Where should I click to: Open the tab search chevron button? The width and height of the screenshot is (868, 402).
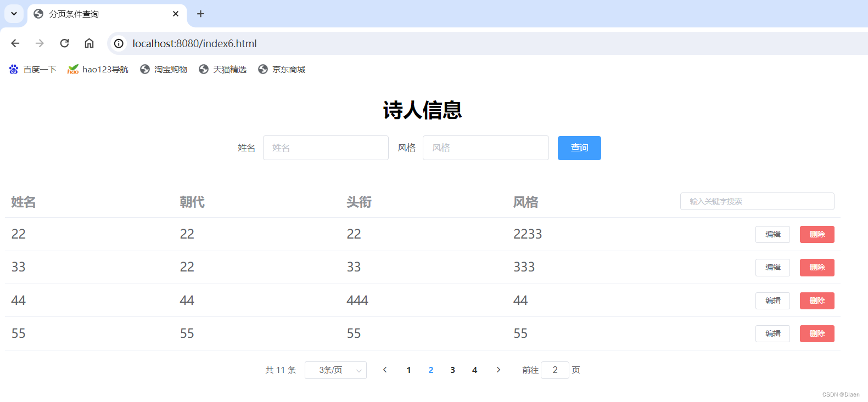14,14
